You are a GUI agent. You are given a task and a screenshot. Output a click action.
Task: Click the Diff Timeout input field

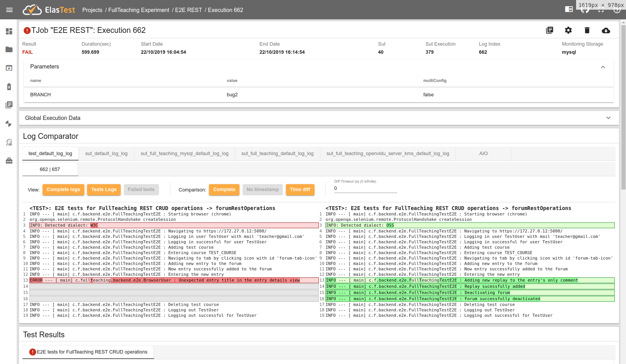tap(365, 188)
